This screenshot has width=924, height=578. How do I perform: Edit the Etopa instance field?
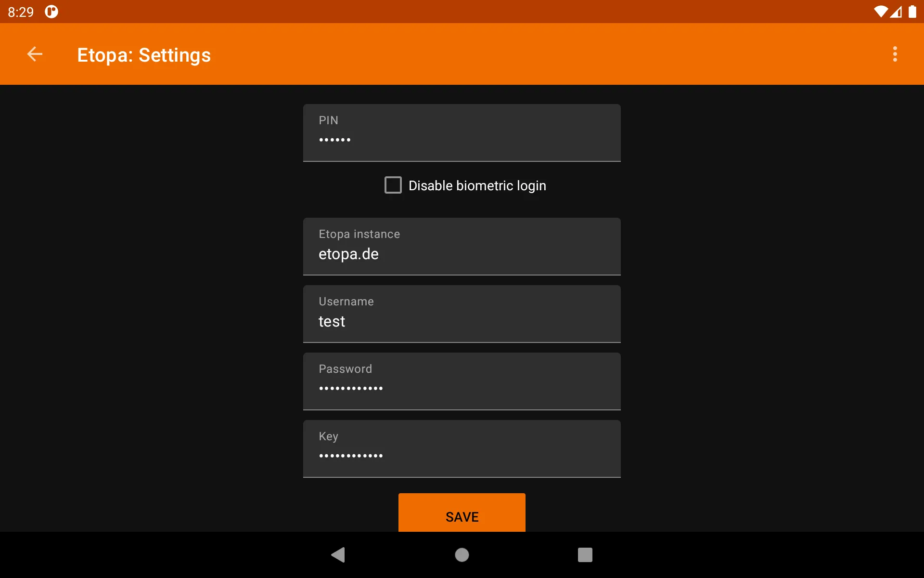462,247
